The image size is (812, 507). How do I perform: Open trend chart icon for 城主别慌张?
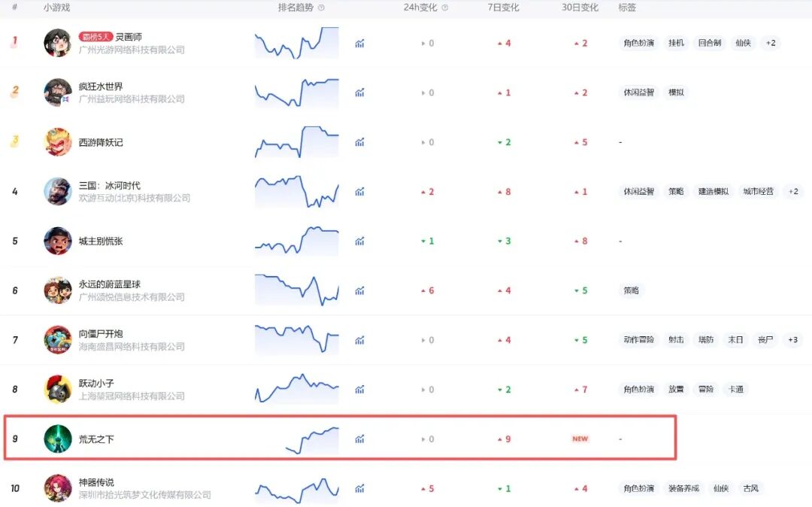[359, 241]
